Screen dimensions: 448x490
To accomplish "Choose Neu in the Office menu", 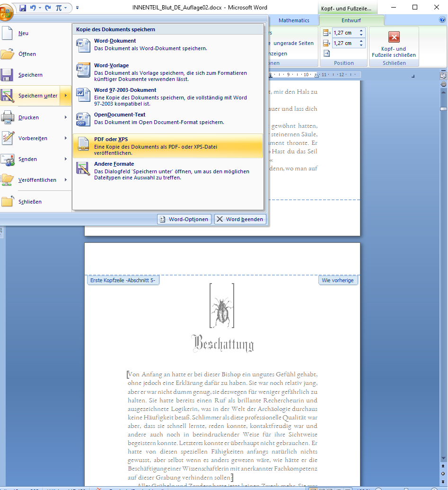I will 35,33.
